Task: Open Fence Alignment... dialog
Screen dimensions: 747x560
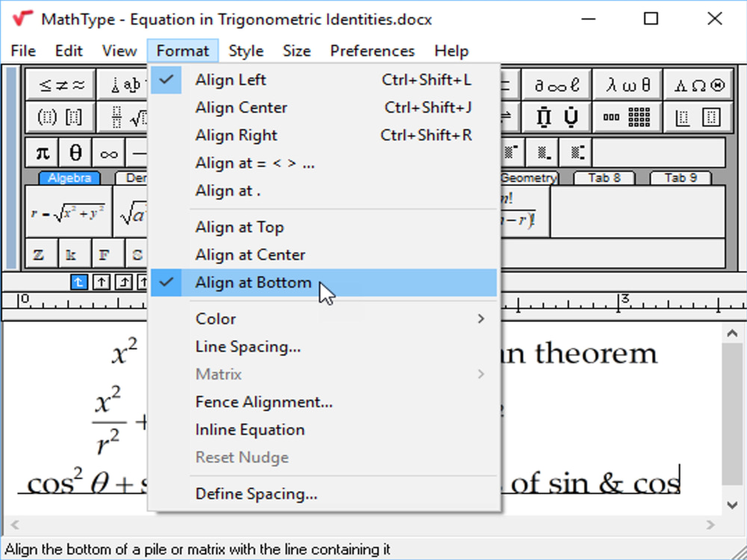Action: 324,402
